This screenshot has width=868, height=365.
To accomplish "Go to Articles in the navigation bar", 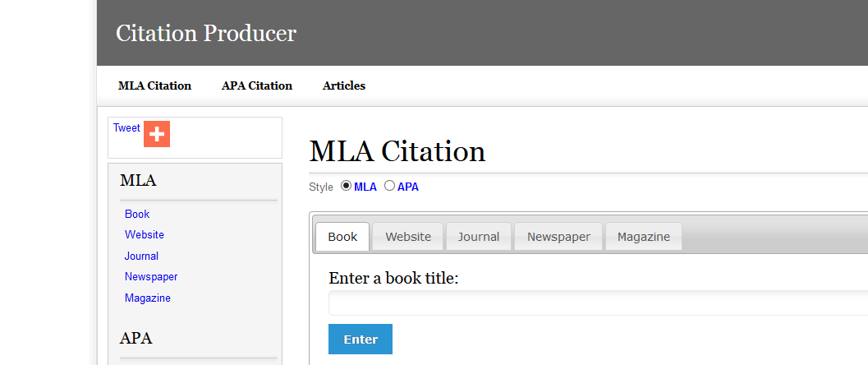I will coord(344,85).
